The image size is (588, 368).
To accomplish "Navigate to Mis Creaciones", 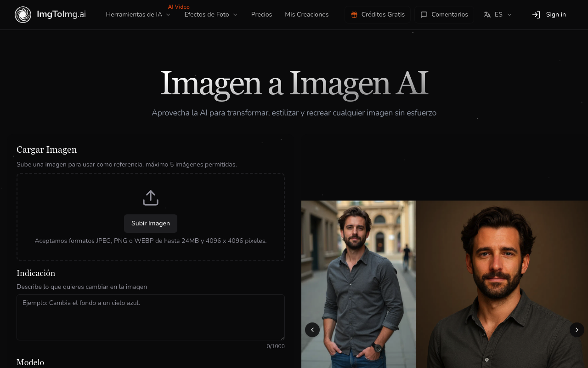I will pos(306,15).
